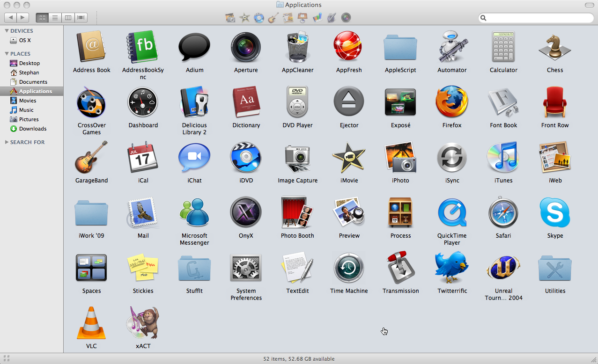The image size is (598, 364).
Task: Select the Transmission app icon
Action: [x=400, y=268]
